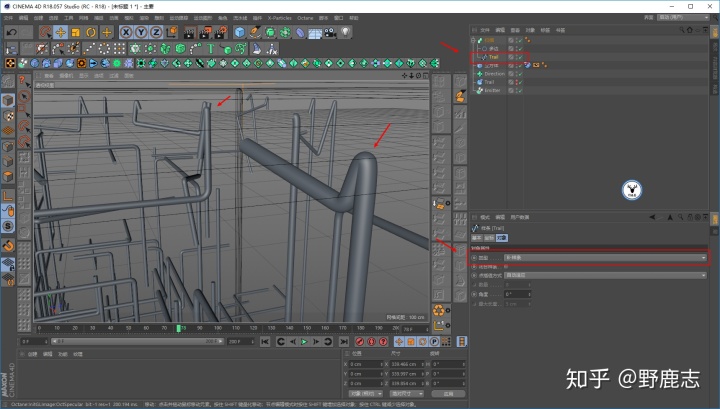
Task: Toggle the Enable Snap S icon
Action: point(8,226)
